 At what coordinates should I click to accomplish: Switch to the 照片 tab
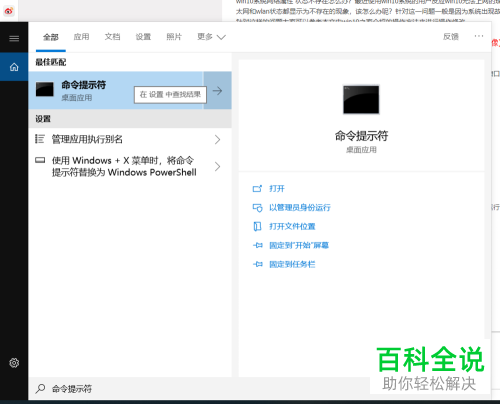pyautogui.click(x=174, y=37)
